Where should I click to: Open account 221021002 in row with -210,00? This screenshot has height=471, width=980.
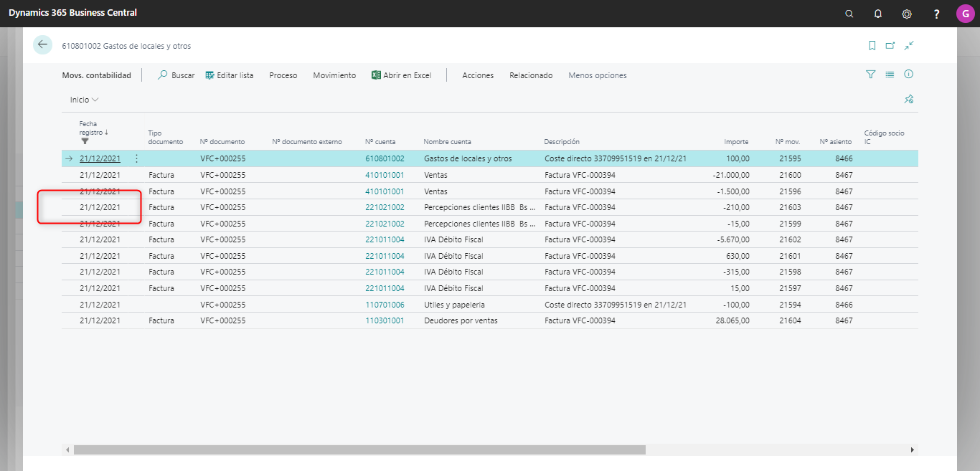385,207
